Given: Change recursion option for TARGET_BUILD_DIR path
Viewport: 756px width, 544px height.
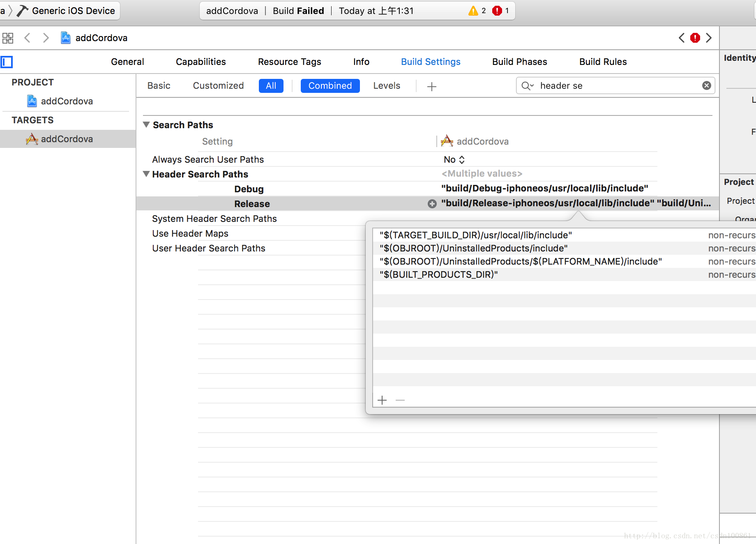Looking at the screenshot, I should (732, 235).
